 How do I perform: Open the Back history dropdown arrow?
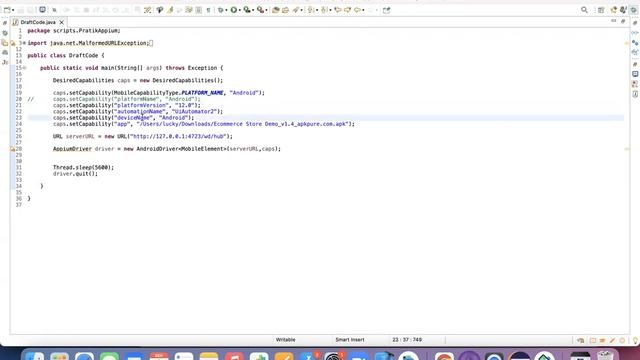click(x=363, y=10)
